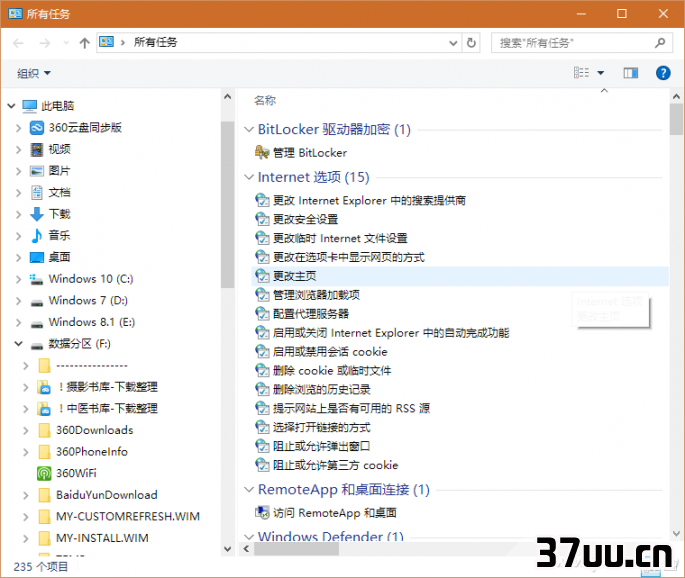The height and width of the screenshot is (578, 685).
Task: Collapse 数据分区 (F:) drive node
Action: pos(18,344)
